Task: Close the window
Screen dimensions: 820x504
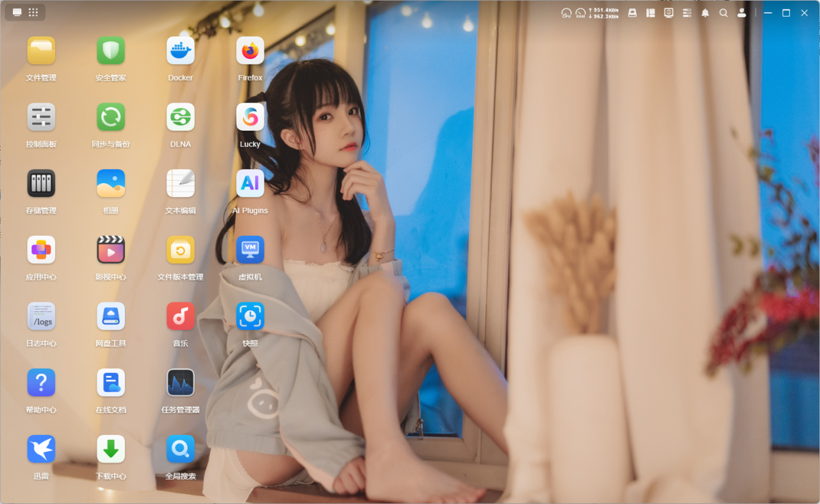Action: (x=805, y=13)
